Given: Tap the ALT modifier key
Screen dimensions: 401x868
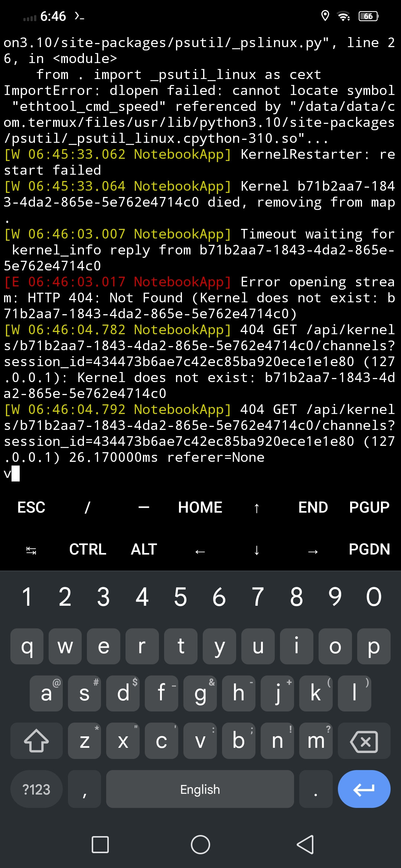Looking at the screenshot, I should [x=144, y=549].
